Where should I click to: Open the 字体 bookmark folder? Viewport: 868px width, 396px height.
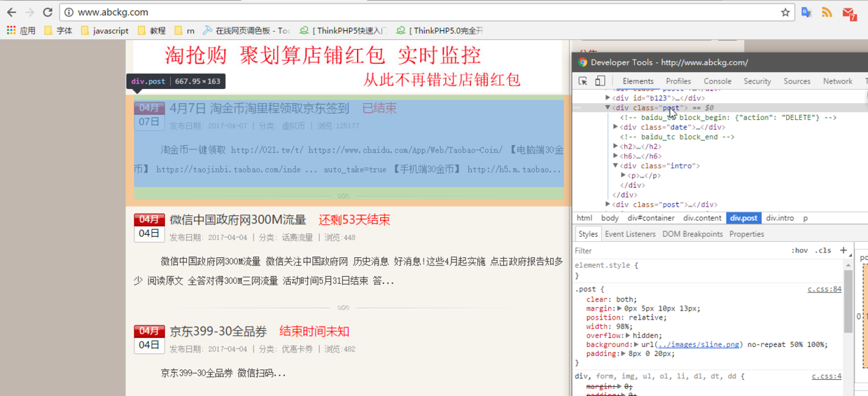pyautogui.click(x=58, y=31)
